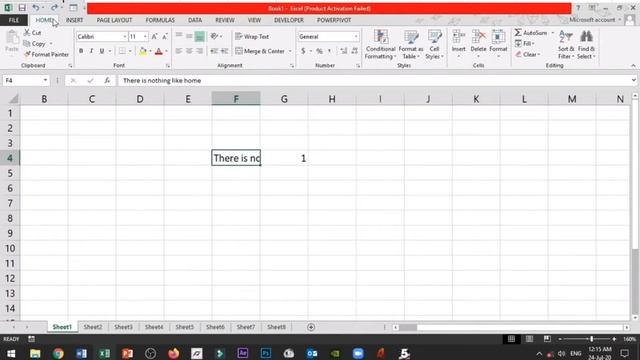This screenshot has height=360, width=640.
Task: Open the Find & Select dropdown
Action: point(587,45)
